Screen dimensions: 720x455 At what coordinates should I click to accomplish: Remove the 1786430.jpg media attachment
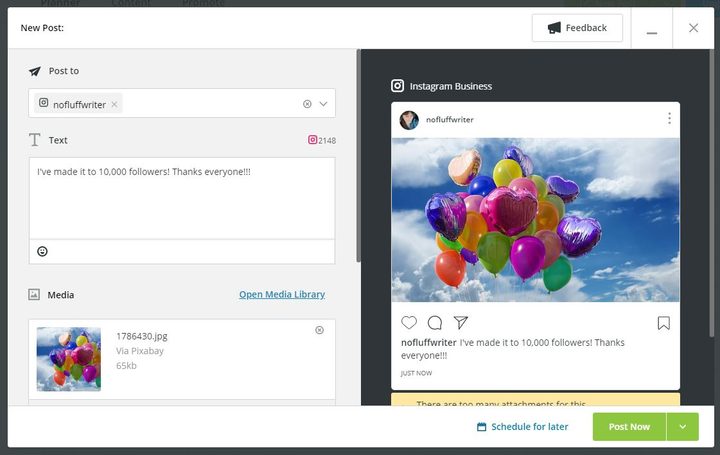coord(319,330)
